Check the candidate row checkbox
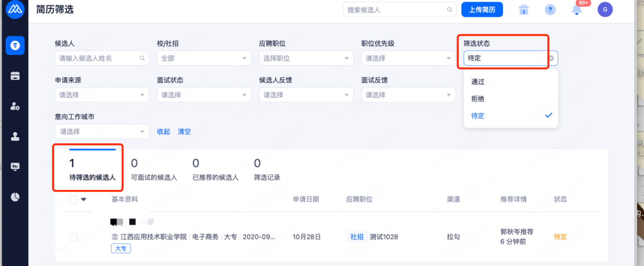 (74, 237)
